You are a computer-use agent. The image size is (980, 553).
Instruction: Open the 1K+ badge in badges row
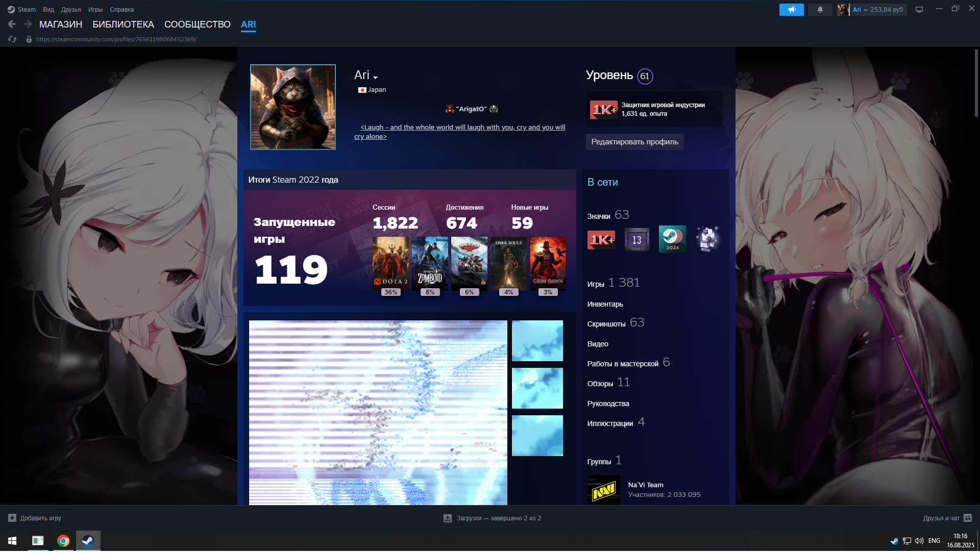point(601,239)
